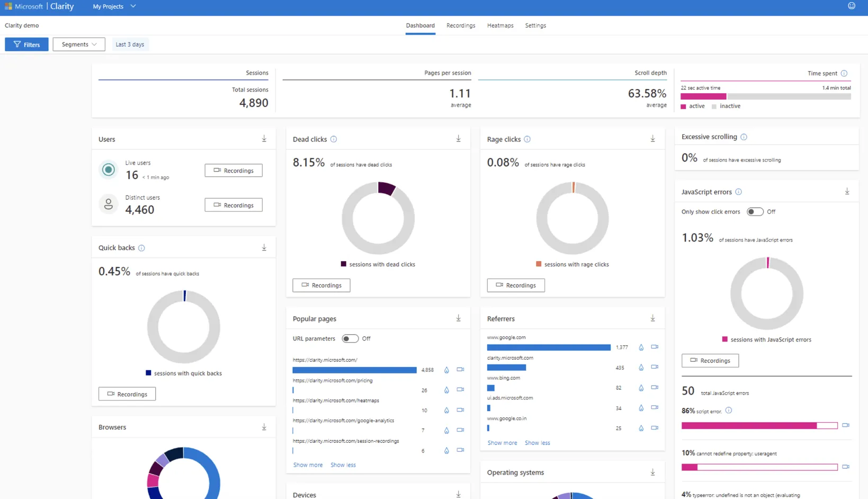View Recordings for Distinct users
The image size is (868, 499).
pos(234,205)
